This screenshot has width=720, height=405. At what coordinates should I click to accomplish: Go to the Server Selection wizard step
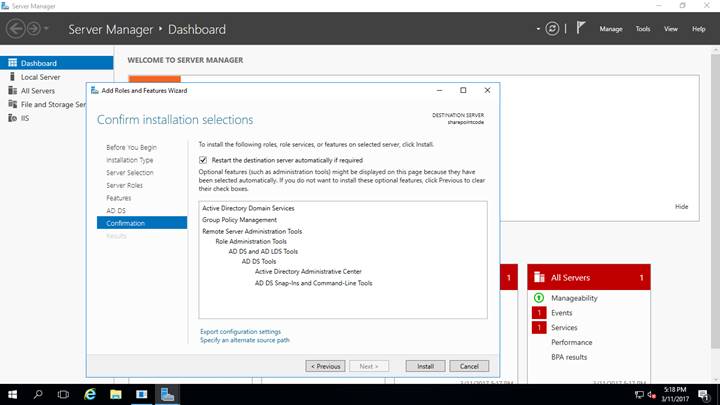(130, 173)
